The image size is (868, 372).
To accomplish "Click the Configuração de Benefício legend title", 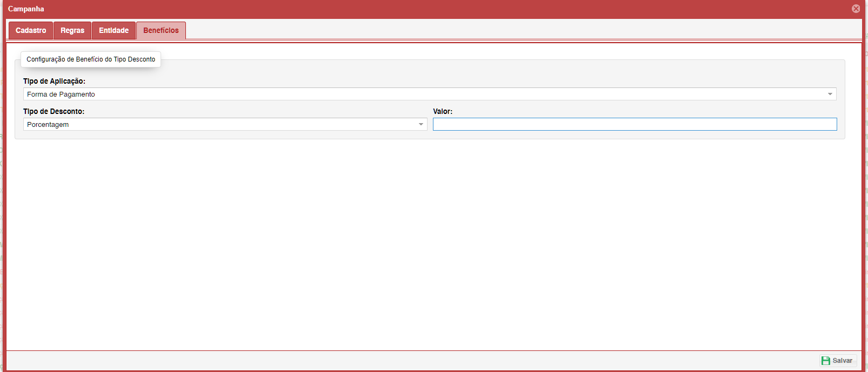I will click(x=91, y=59).
